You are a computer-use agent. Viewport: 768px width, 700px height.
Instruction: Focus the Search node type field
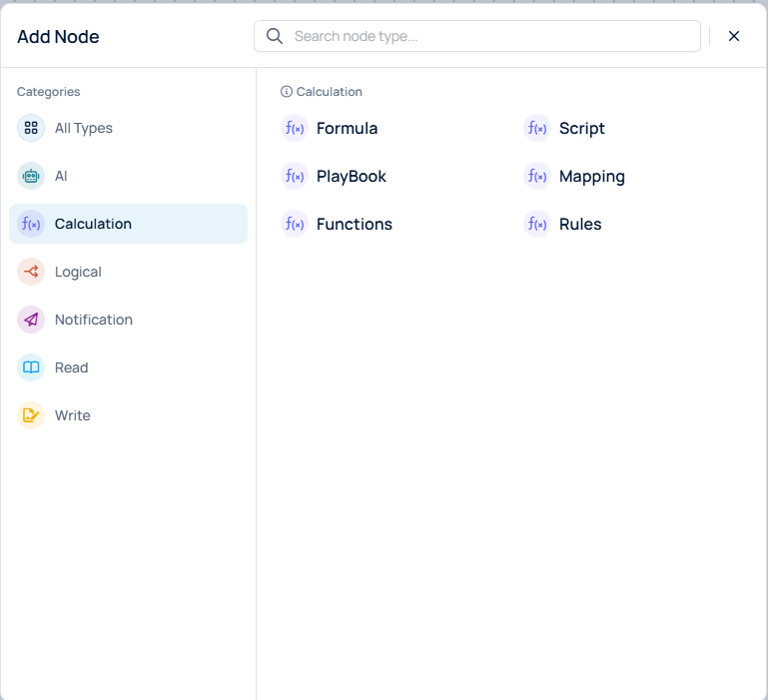[489, 36]
